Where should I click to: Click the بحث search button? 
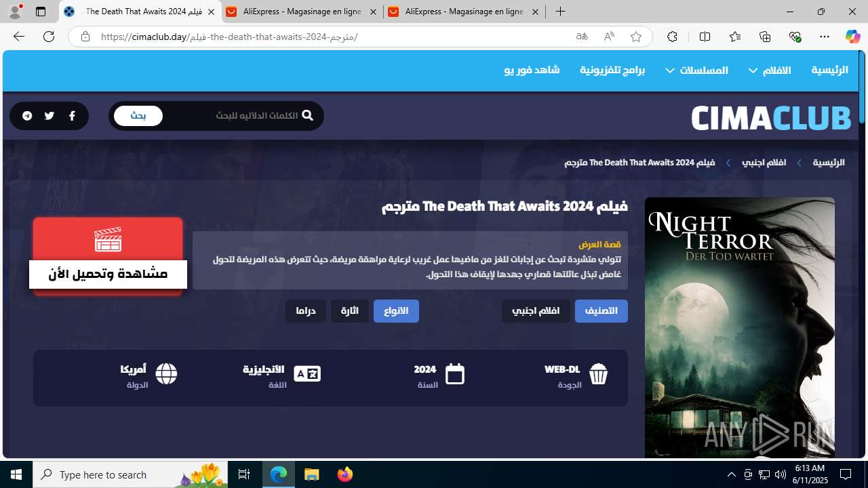coord(138,116)
